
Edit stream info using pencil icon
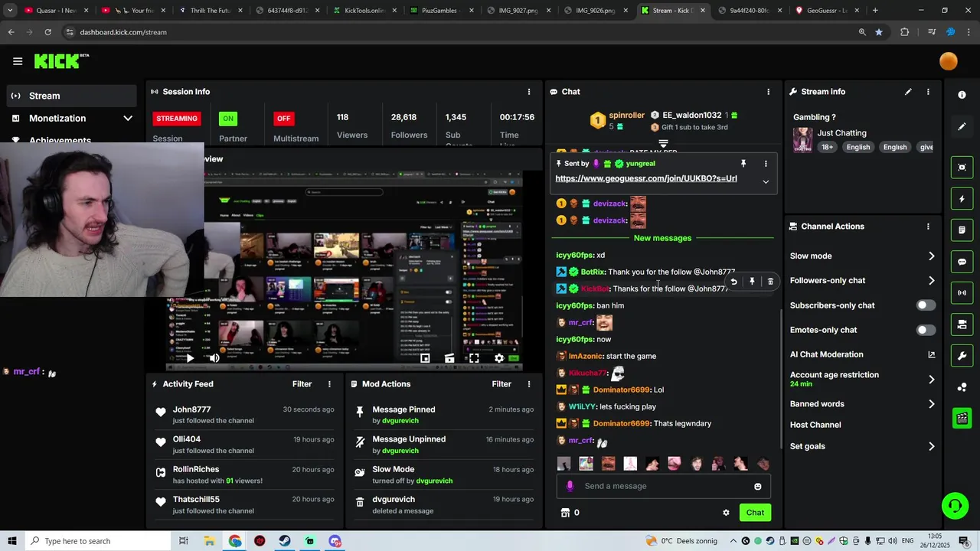908,92
